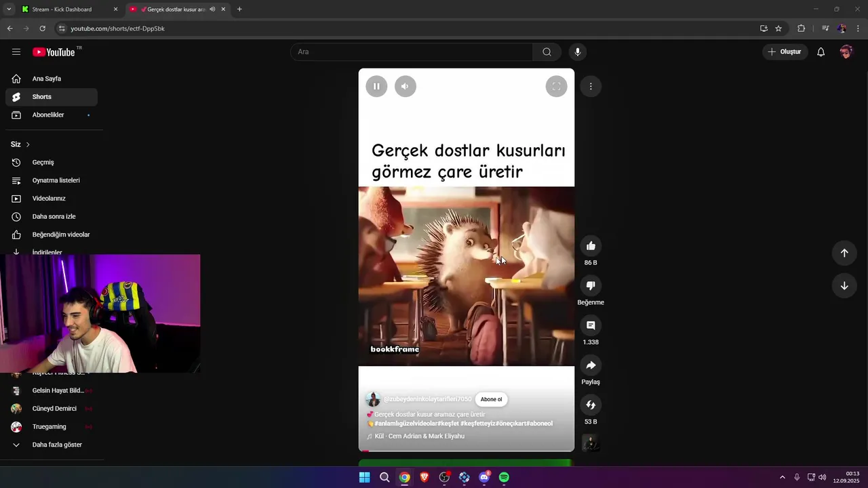Enter fullscreen for the Short
Viewport: 868px width, 488px height.
click(x=556, y=86)
